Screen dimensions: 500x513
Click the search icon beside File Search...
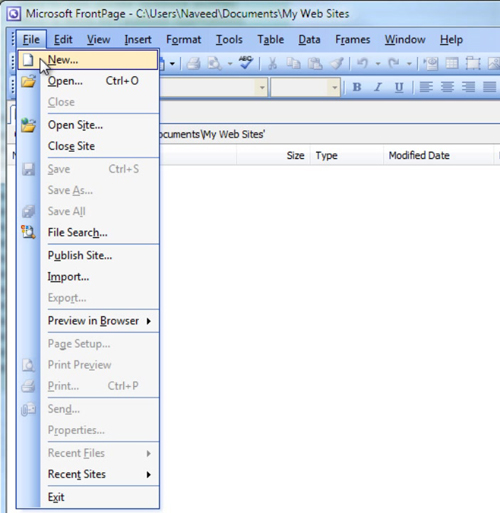28,232
